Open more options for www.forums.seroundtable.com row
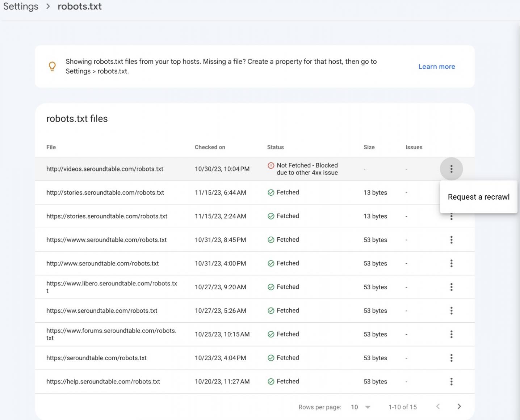The height and width of the screenshot is (420, 520). (x=451, y=334)
